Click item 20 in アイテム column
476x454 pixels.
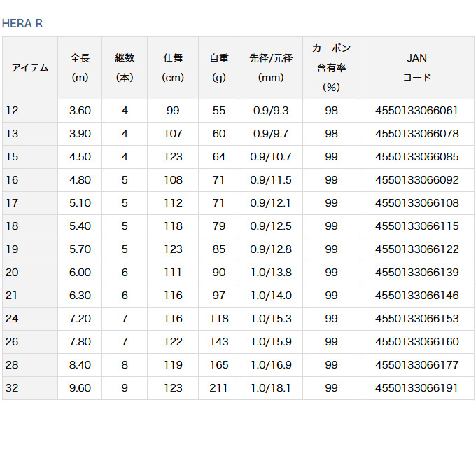[x=12, y=273]
